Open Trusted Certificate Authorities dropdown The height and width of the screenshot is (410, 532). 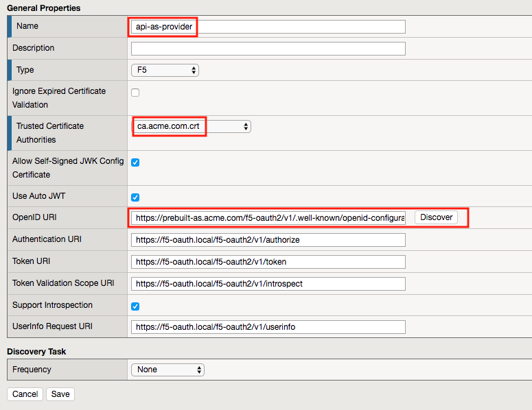[x=191, y=126]
